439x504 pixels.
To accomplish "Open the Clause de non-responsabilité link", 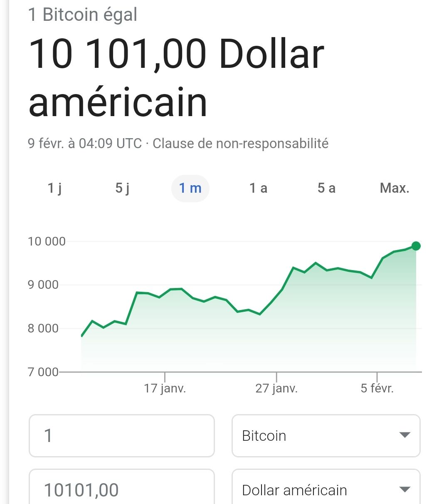I will click(241, 144).
